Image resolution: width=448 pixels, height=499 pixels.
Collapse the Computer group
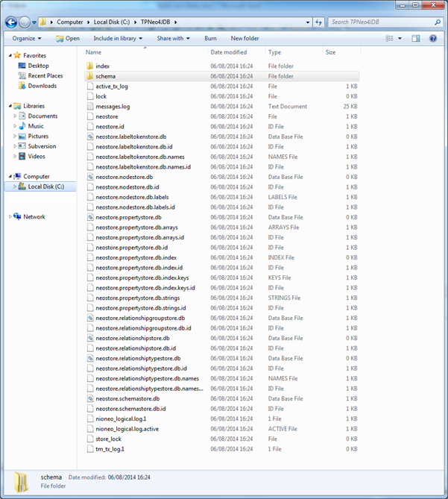pos(10,176)
